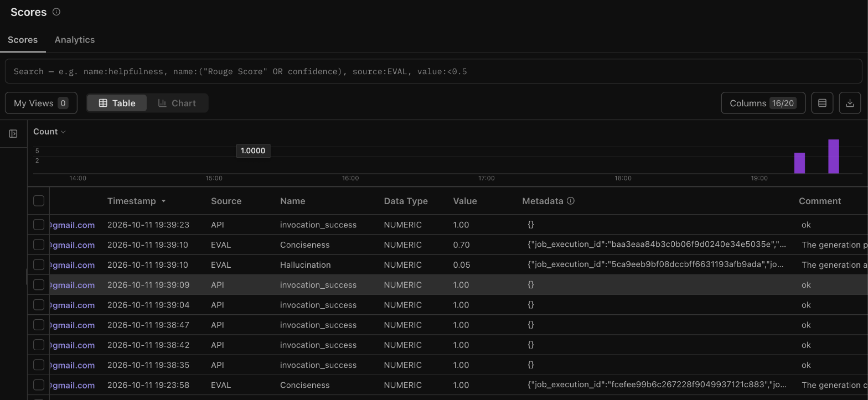Click timestamp 2026-10-11 19:38:42

(148, 345)
